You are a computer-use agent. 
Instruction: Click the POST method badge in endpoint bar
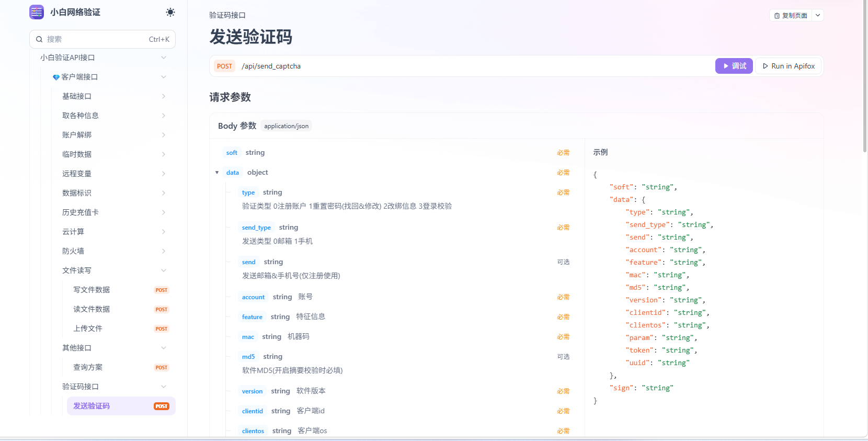[x=224, y=66]
